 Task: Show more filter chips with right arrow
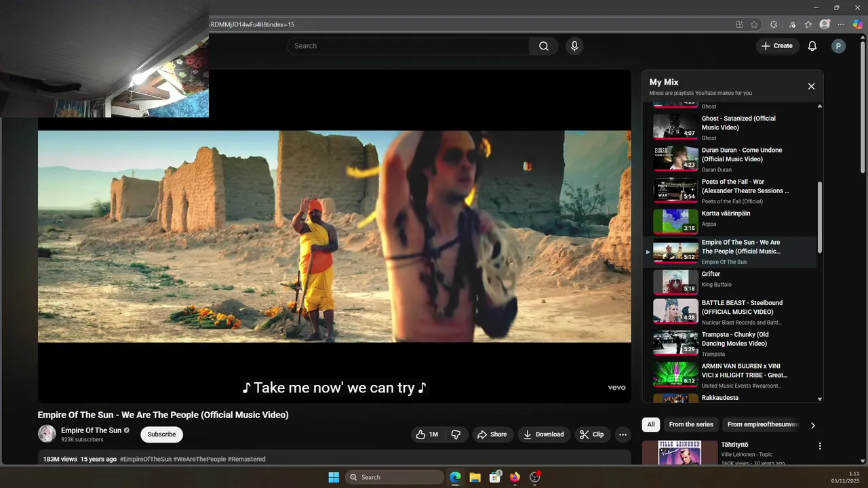click(x=812, y=425)
